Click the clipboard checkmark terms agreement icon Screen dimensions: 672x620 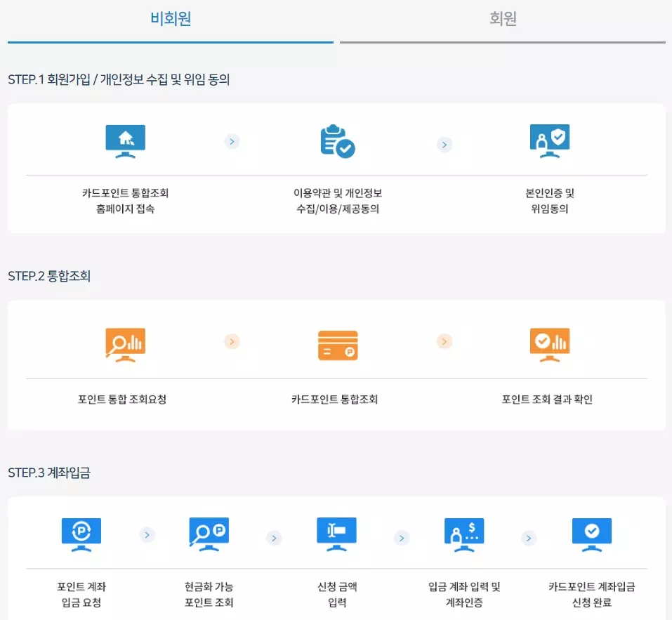[338, 141]
